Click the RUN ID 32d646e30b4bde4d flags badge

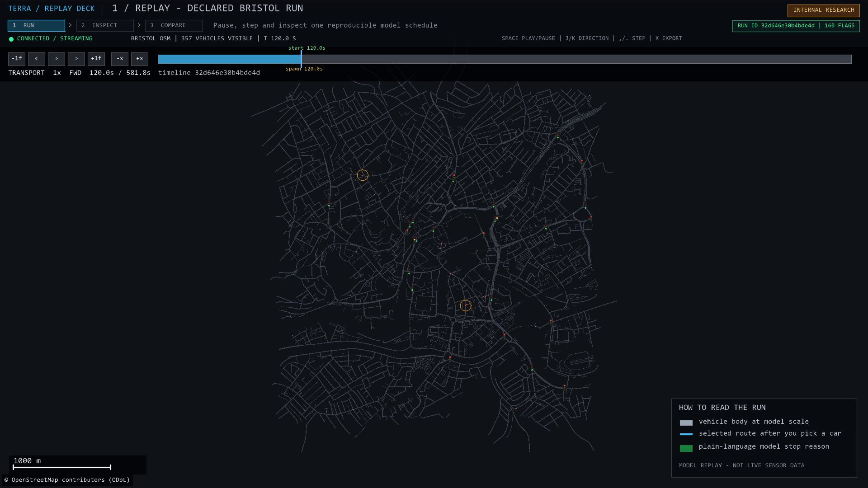[x=796, y=26]
